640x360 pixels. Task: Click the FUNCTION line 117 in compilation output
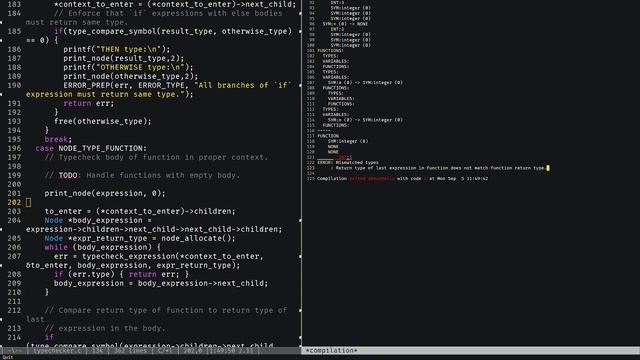[328, 136]
